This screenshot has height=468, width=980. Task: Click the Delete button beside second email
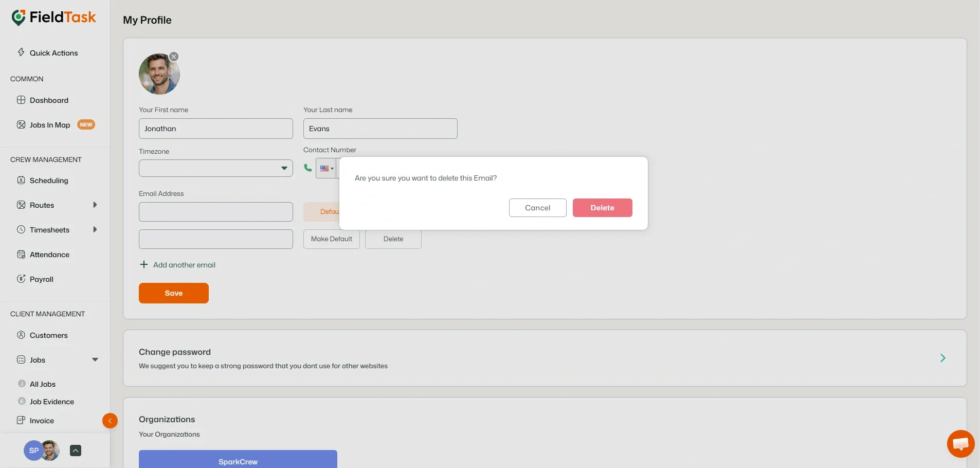(393, 239)
